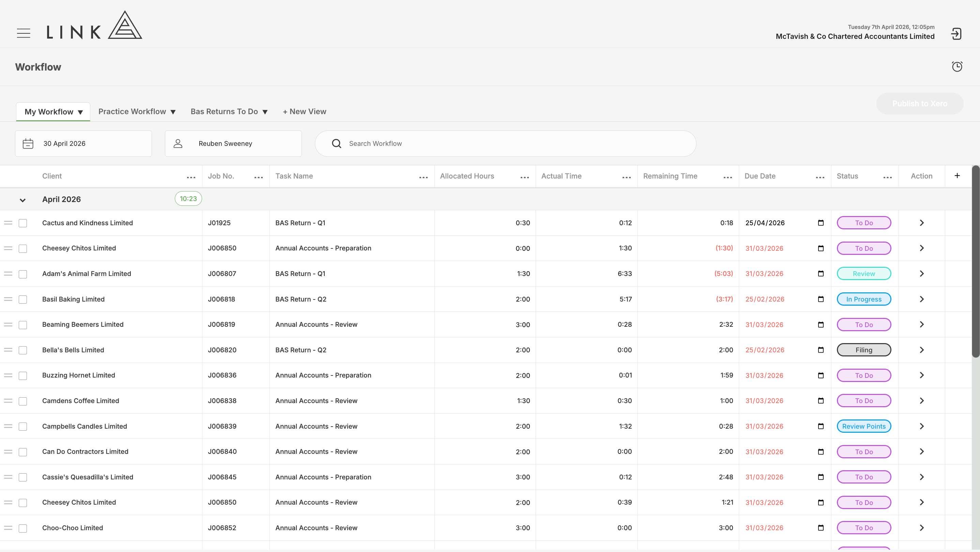Open Client column options ellipsis
980x552 pixels.
coord(191,177)
